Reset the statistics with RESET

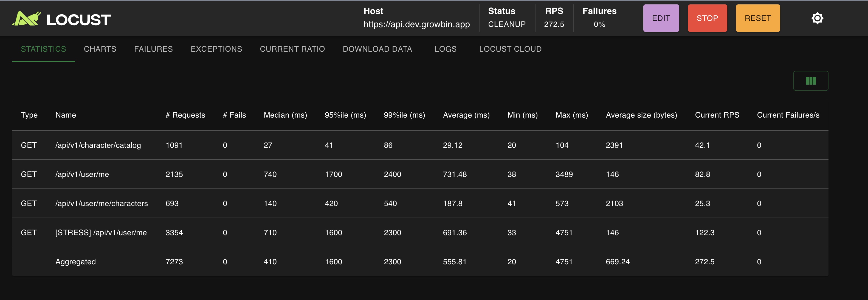[x=757, y=18]
